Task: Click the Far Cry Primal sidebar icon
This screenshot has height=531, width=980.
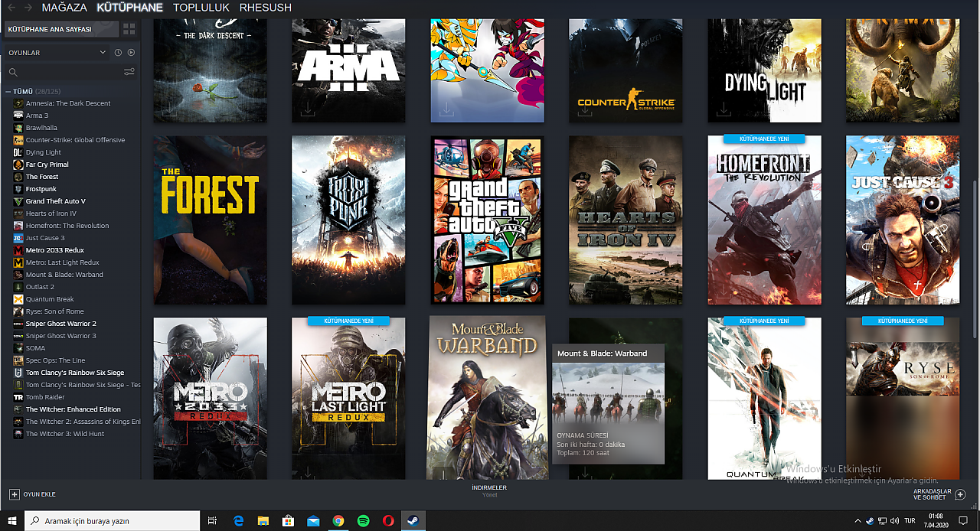Action: coord(18,165)
